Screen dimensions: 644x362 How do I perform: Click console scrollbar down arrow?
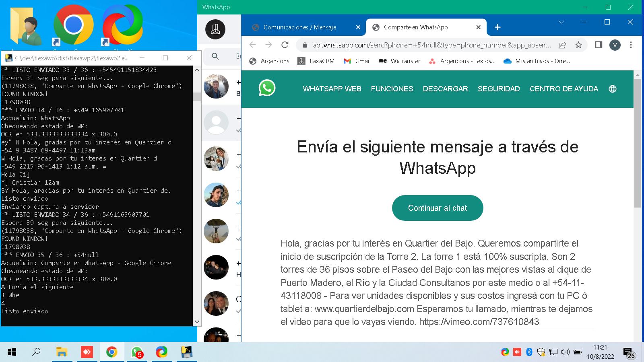197,322
